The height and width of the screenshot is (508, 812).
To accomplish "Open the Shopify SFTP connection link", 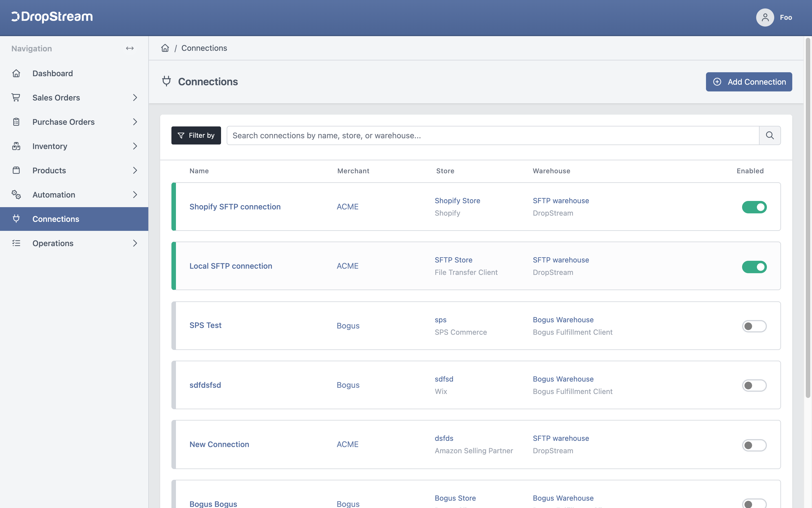I will (x=235, y=207).
